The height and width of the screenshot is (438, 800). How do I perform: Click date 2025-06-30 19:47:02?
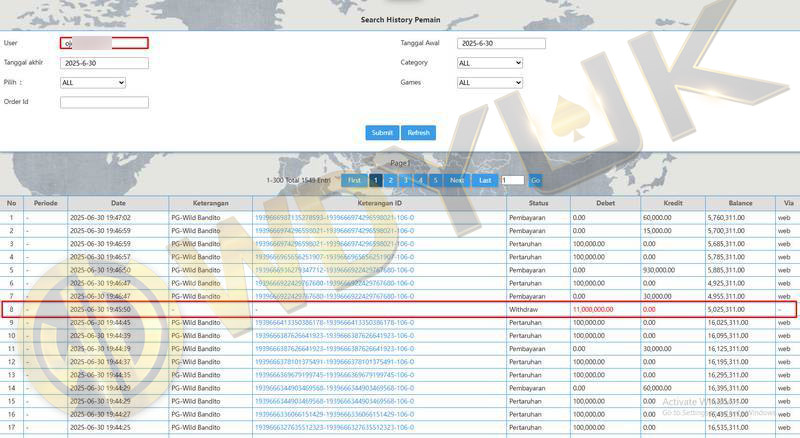(x=101, y=217)
